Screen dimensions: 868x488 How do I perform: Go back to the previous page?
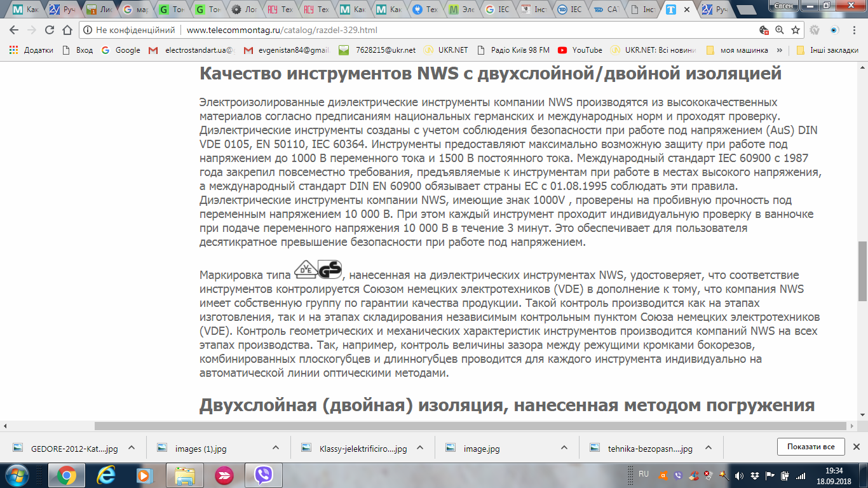click(14, 30)
